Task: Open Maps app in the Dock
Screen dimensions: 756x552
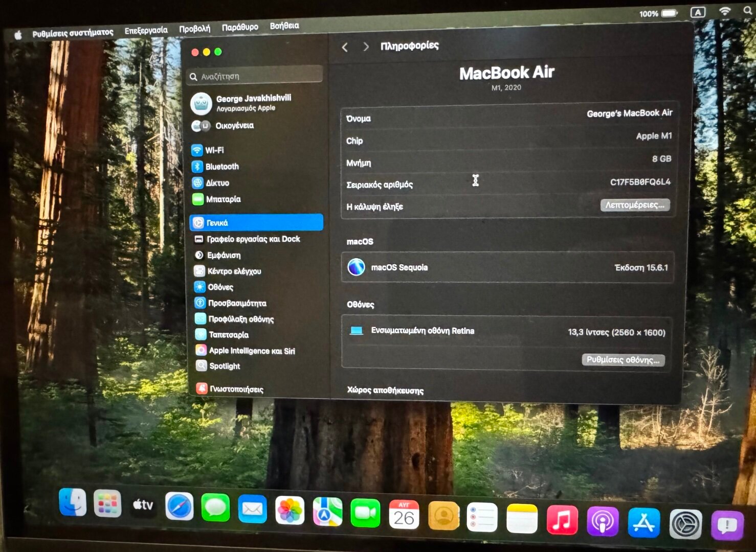Action: pos(327,512)
